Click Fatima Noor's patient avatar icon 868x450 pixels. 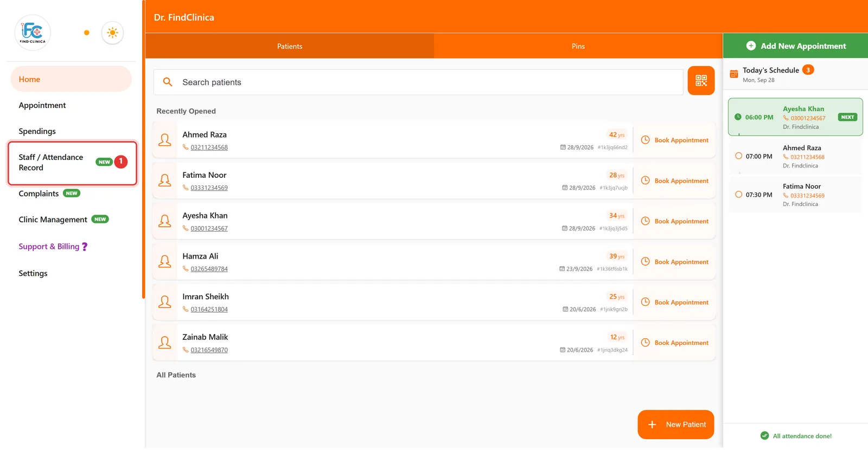[x=165, y=181]
